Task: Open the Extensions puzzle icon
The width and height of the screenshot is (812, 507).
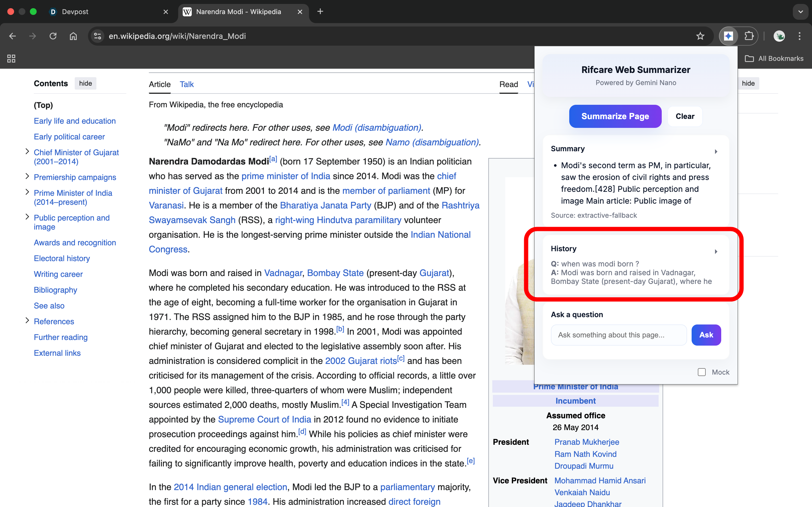Action: tap(749, 36)
